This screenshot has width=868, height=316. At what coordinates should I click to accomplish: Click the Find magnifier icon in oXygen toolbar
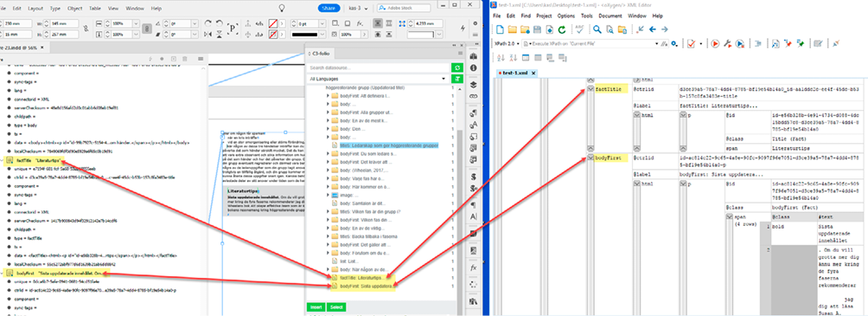pos(598,29)
